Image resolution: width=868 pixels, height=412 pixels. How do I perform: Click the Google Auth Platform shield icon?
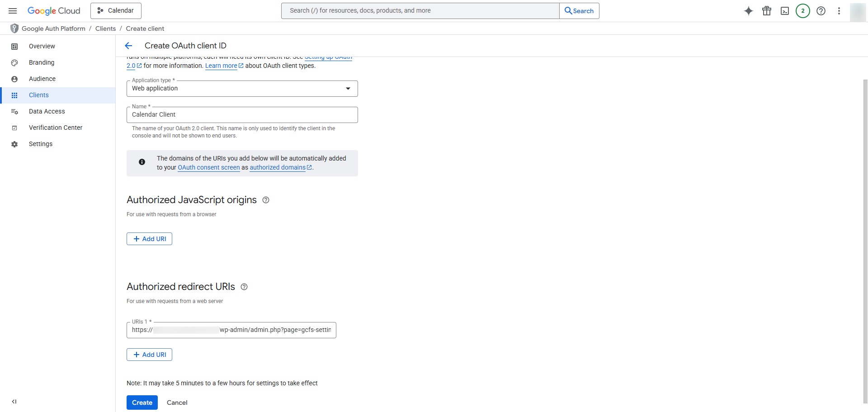(x=14, y=28)
